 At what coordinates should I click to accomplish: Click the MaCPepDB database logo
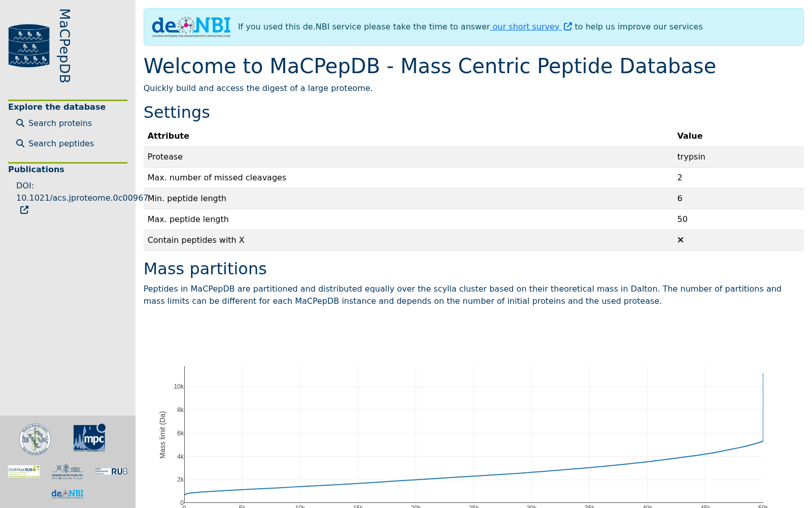(x=29, y=46)
